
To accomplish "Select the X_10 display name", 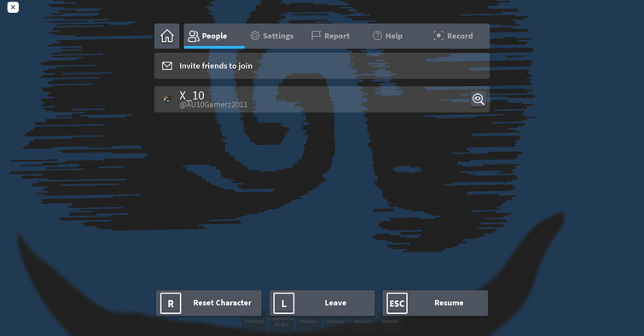I will coord(192,96).
